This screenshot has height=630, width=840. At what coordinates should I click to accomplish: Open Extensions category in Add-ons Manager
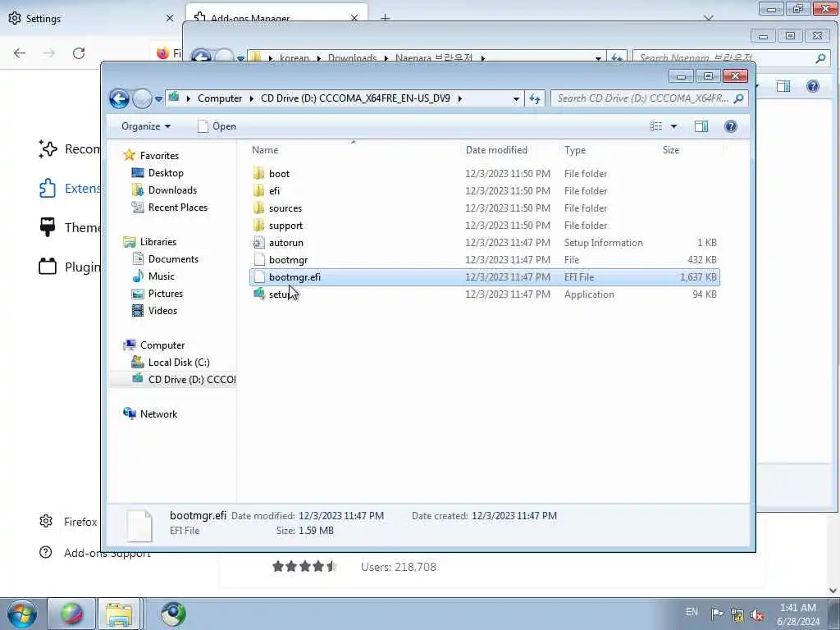69,189
